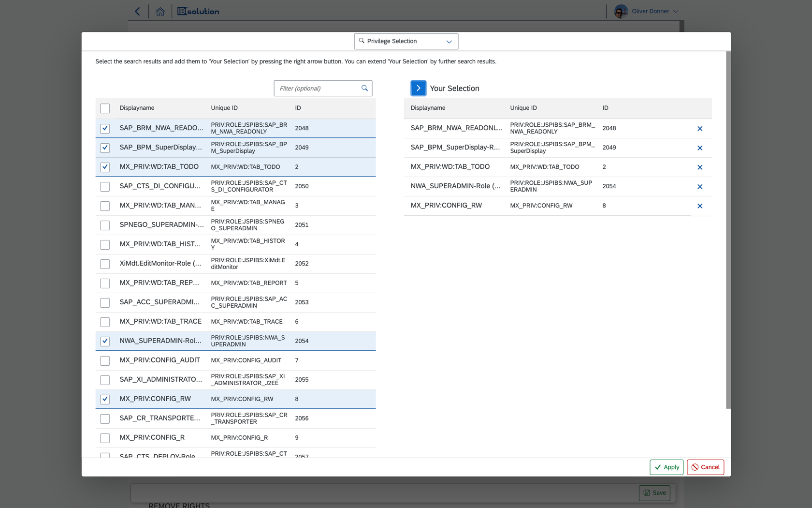Image resolution: width=812 pixels, height=508 pixels.
Task: Open the Privilege Selection dropdown
Action: click(x=406, y=41)
